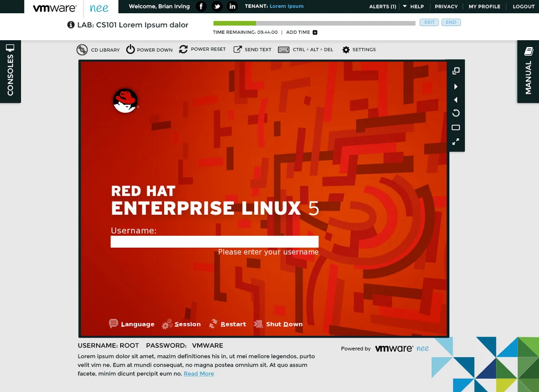Click the 'TIME REMAINING: 09:44:00' text
The image size is (539, 392).
coord(245,32)
